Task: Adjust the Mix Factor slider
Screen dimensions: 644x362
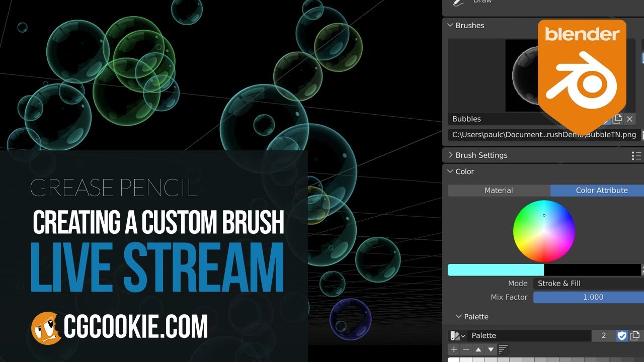Action: coord(589,297)
